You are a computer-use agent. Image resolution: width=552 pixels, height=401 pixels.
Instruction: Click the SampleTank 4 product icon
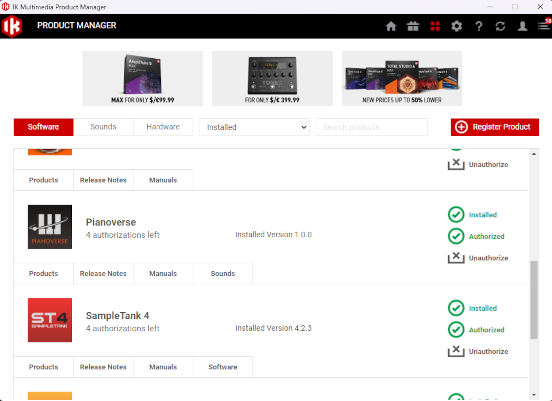[50, 320]
